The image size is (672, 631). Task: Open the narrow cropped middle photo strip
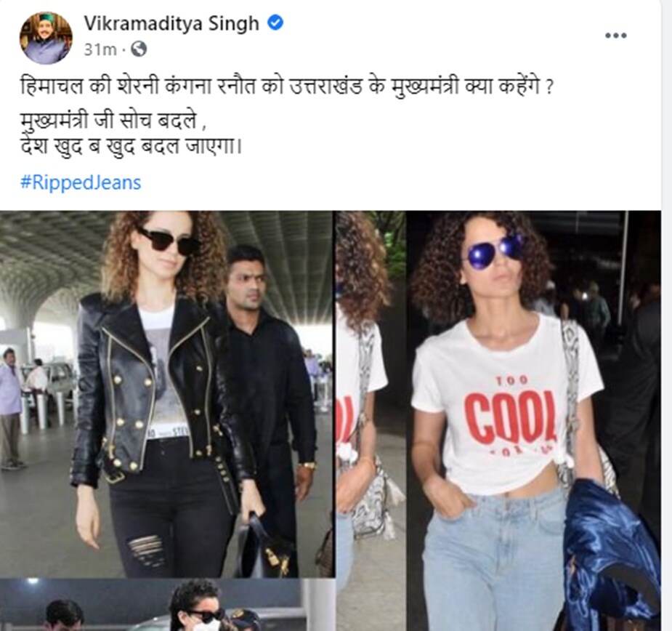pos(371,420)
